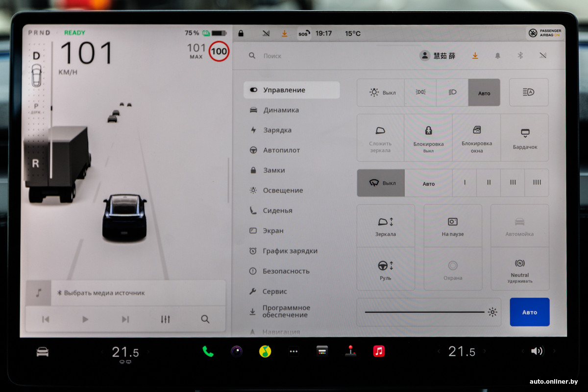Tap the Neutral Удерживать button
Image resolution: width=588 pixels, height=392 pixels.
[520, 269]
